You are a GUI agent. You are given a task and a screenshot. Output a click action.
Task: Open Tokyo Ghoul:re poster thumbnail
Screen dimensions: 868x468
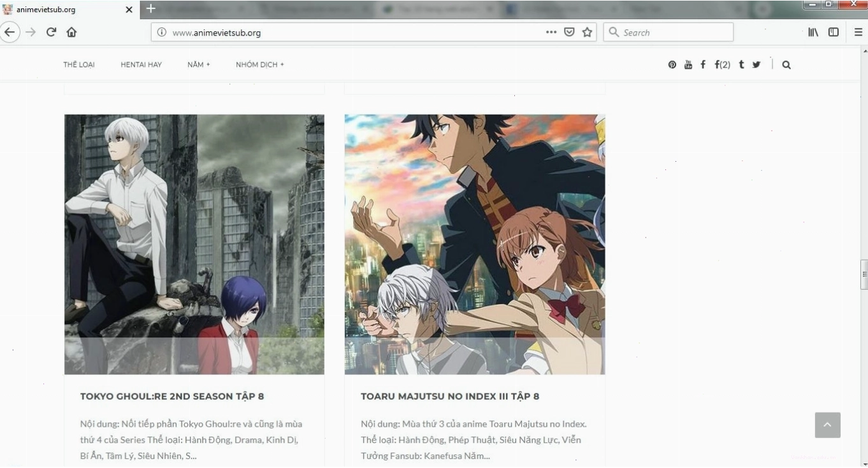tap(194, 245)
